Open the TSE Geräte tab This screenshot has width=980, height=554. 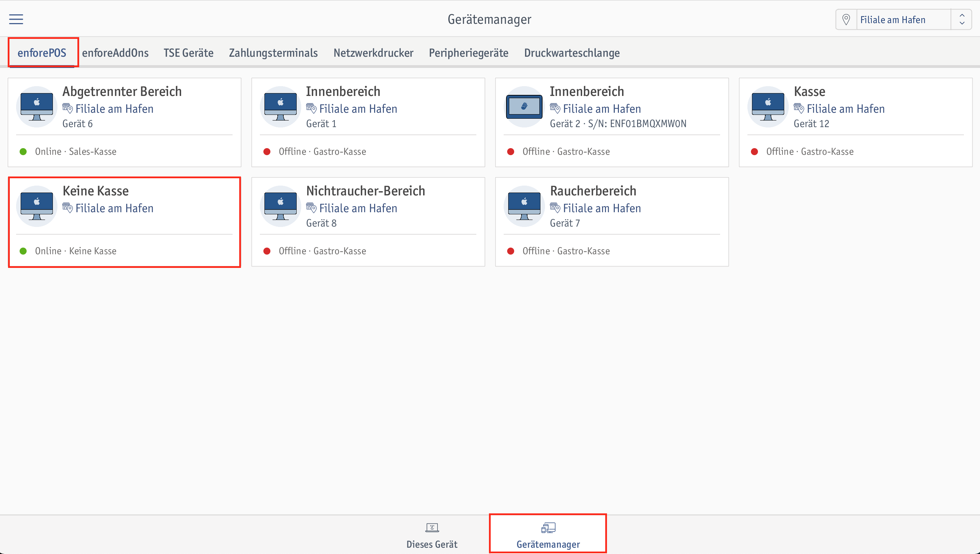(x=188, y=53)
